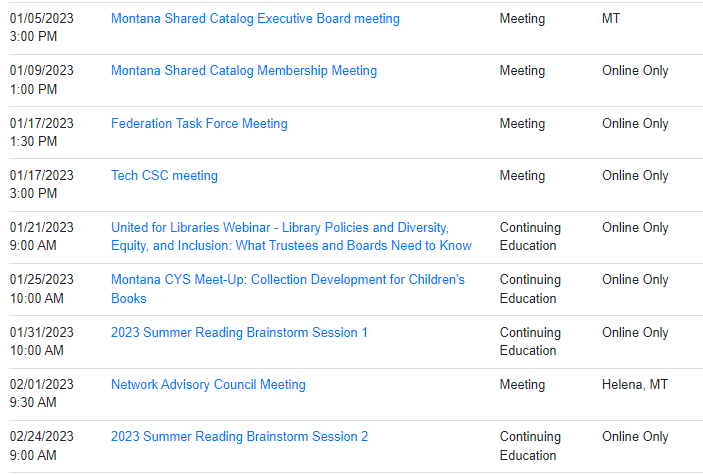Click the 01/05/2023 3:00 PM date cell
Viewport: 703px width, 475px height.
click(42, 28)
